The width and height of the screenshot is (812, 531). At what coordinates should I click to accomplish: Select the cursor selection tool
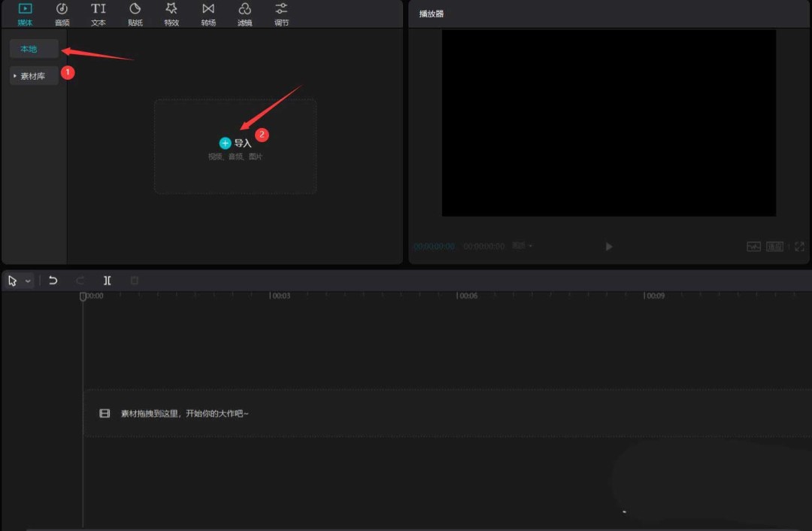pyautogui.click(x=11, y=280)
